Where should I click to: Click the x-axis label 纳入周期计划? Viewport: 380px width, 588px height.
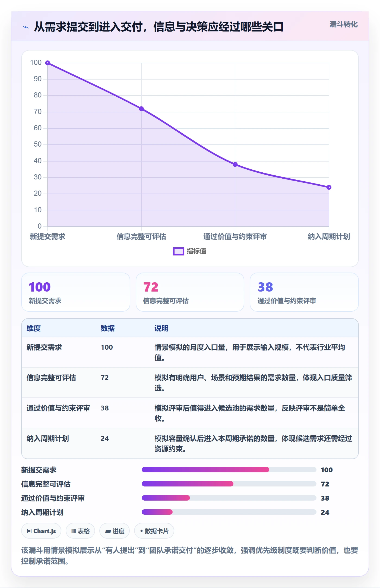329,237
